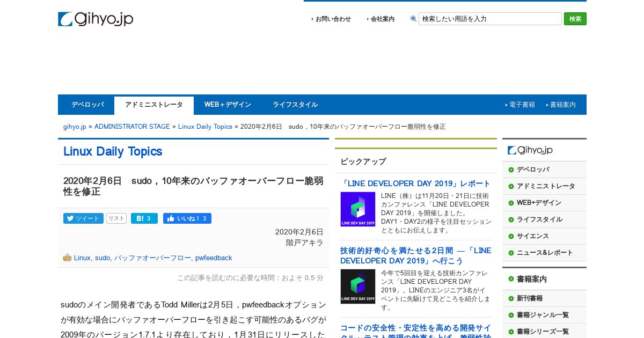Select the アドミニストレータ tab
Screen dimensions: 644x338
tap(154, 105)
